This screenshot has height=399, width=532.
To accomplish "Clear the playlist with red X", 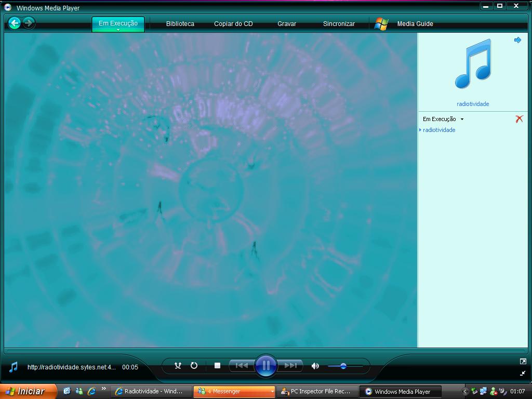I will click(x=518, y=119).
